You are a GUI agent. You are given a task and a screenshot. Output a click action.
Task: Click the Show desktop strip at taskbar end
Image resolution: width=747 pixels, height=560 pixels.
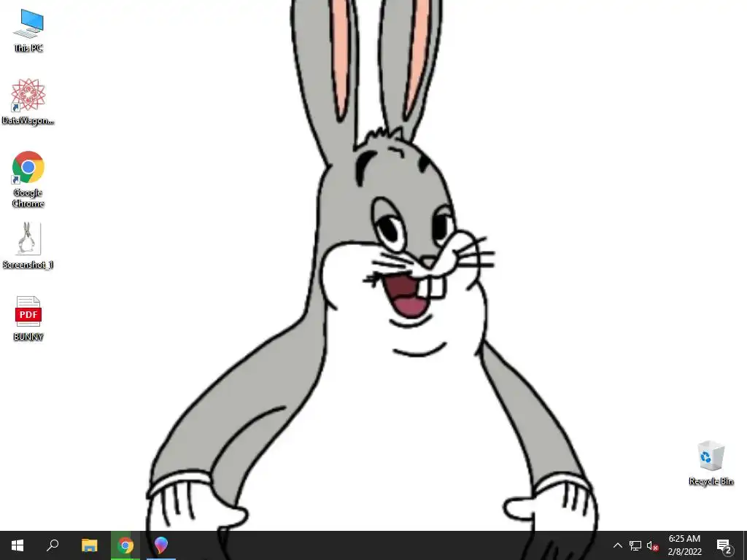744,545
